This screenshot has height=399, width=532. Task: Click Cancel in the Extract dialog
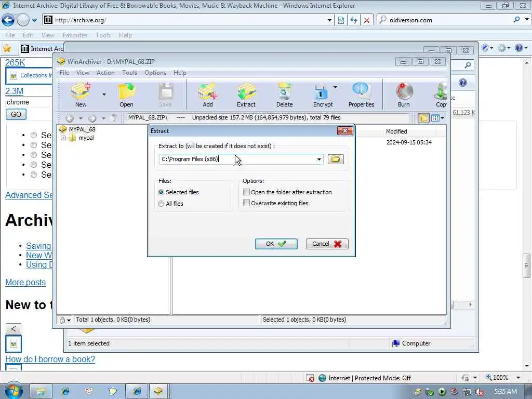pos(327,244)
